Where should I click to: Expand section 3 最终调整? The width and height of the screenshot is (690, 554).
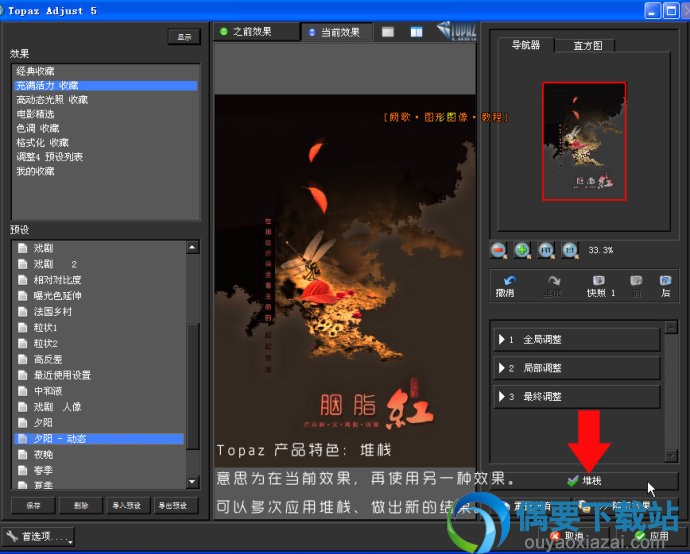577,396
